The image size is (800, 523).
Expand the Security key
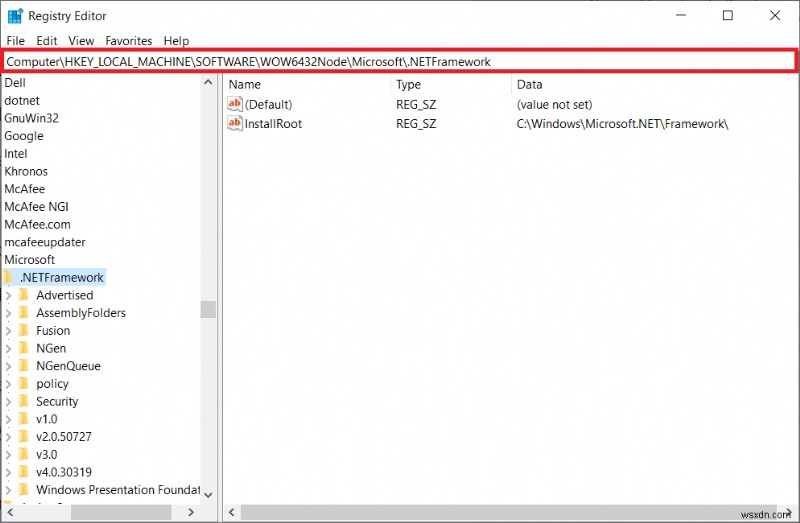coord(8,402)
